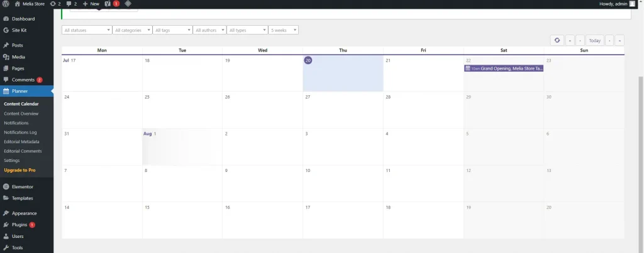Visit Melia Store site link
This screenshot has height=253, width=644.
pos(30,4)
